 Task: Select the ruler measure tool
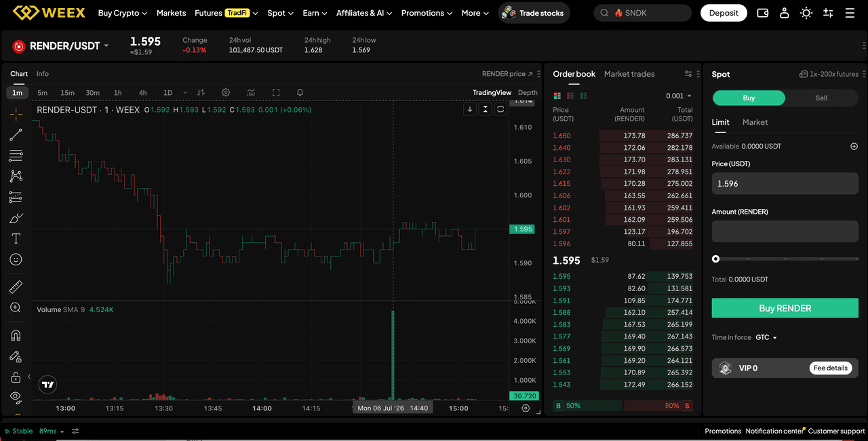(16, 287)
